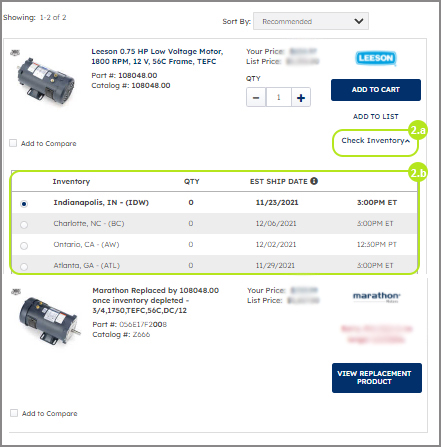Click the Charlotte, NC - (BC) label
The width and height of the screenshot is (441, 447).
point(89,223)
